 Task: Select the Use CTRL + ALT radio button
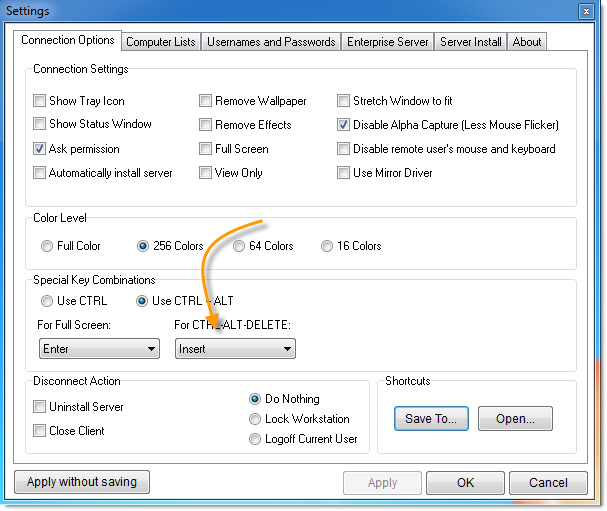point(142,301)
